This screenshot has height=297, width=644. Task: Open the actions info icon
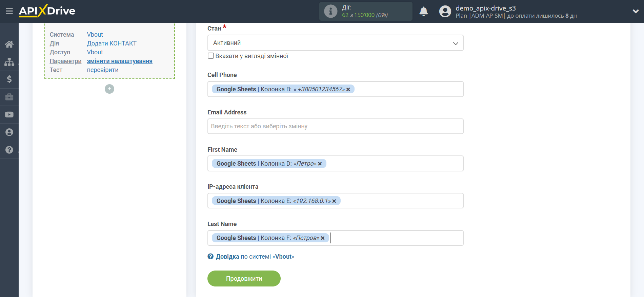pyautogui.click(x=330, y=11)
